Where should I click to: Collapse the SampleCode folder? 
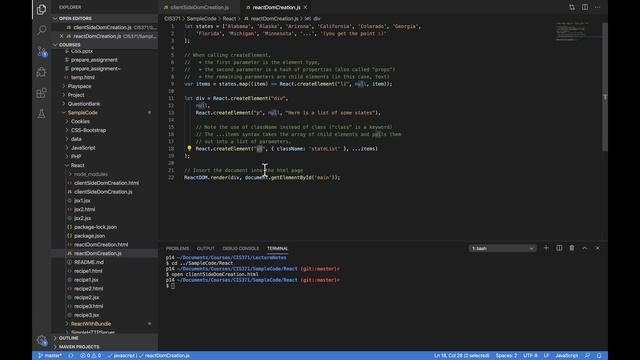(82, 113)
